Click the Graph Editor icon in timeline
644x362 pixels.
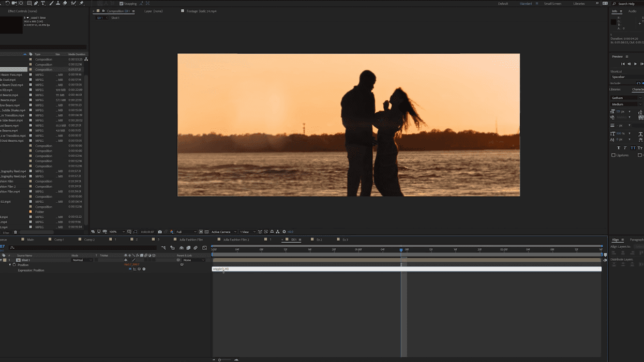204,248
